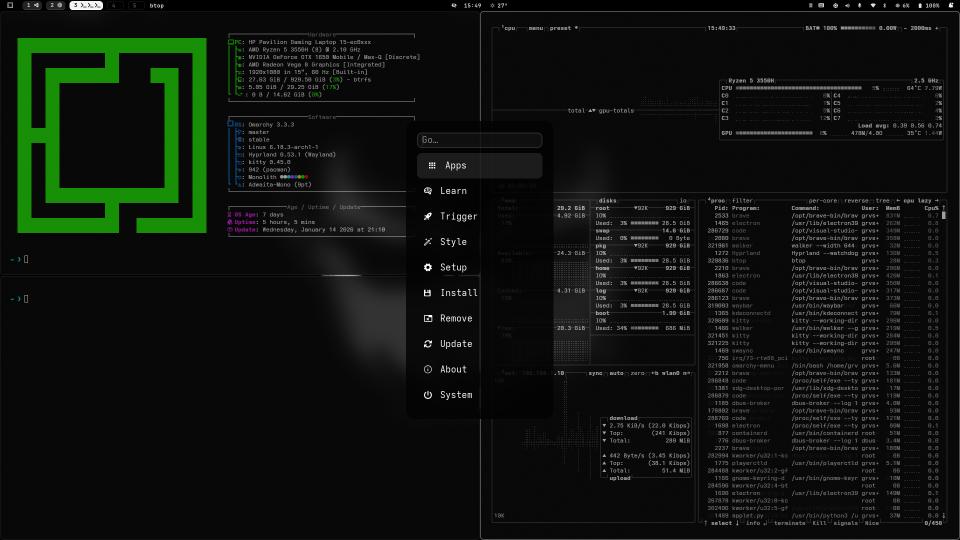The image size is (960, 540).
Task: Toggle sync in btop net box
Action: (x=596, y=373)
